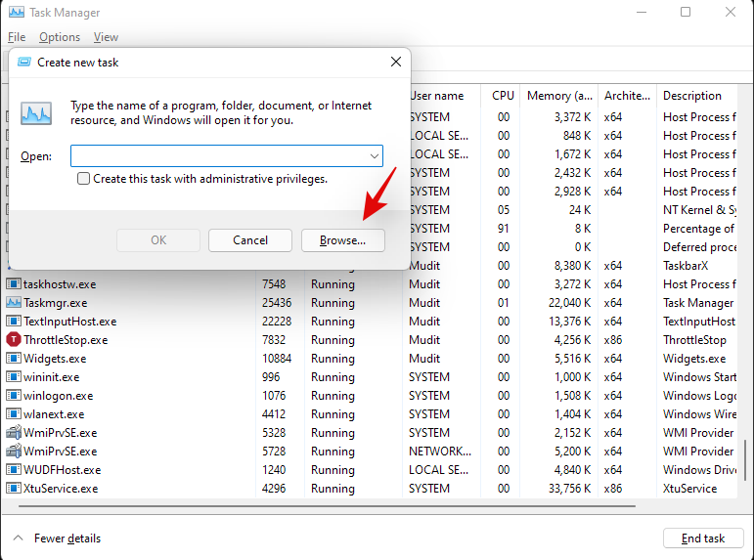Click the WmiPrvSE.exe icon with PID 5328
Viewport: 754px width, 560px height.
pyautogui.click(x=14, y=433)
